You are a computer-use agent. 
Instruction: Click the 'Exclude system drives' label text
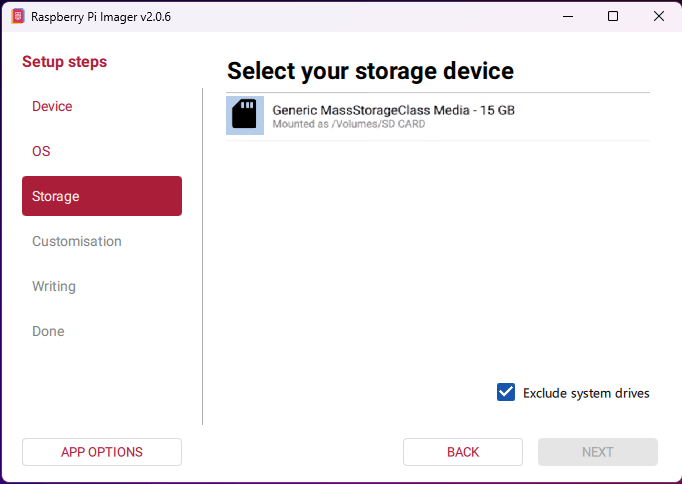pyautogui.click(x=586, y=393)
